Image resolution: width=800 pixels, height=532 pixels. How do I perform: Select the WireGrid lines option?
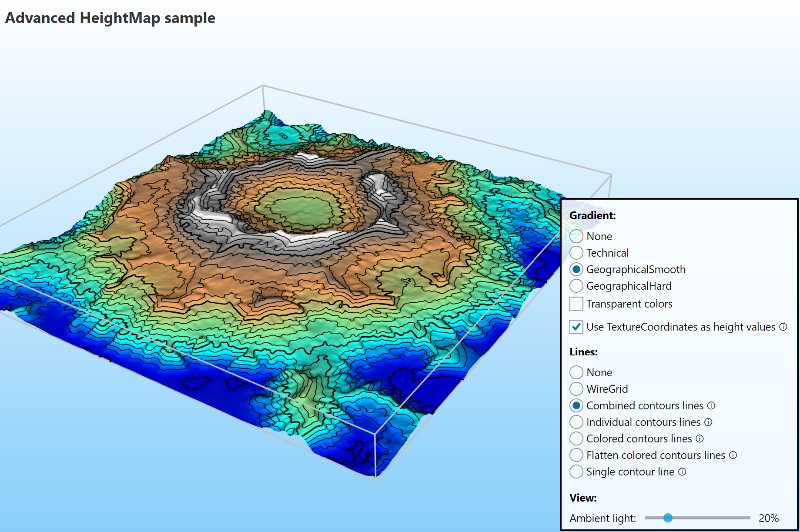(x=576, y=389)
